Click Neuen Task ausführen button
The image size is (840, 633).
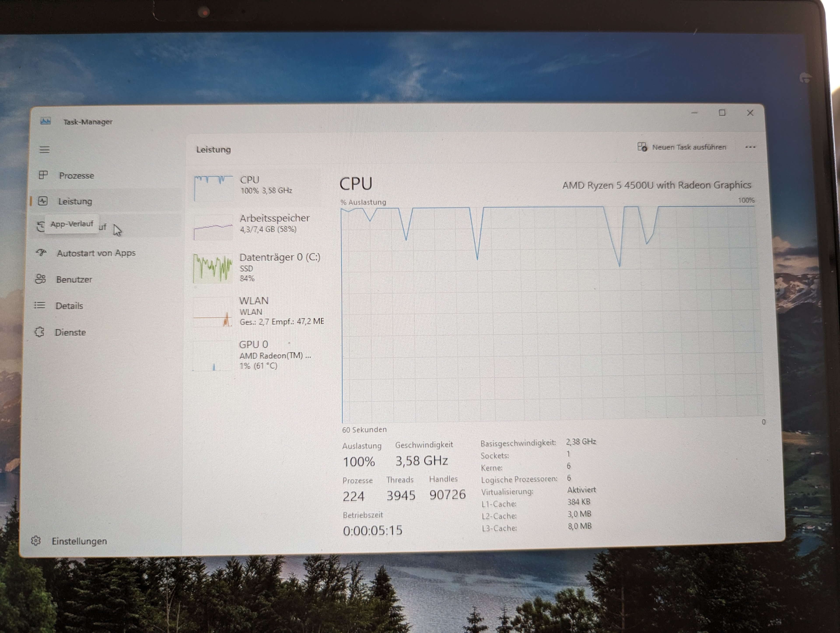click(682, 147)
